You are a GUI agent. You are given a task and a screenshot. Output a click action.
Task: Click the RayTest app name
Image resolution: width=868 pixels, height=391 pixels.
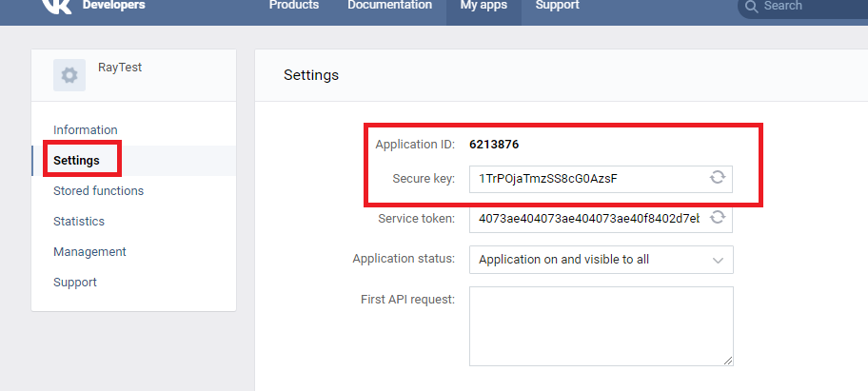(x=120, y=68)
